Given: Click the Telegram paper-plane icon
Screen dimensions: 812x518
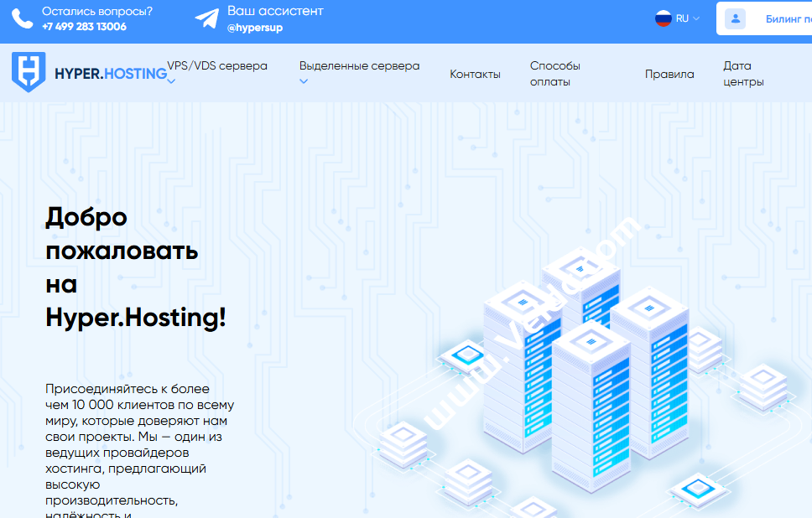Looking at the screenshot, I should [206, 18].
